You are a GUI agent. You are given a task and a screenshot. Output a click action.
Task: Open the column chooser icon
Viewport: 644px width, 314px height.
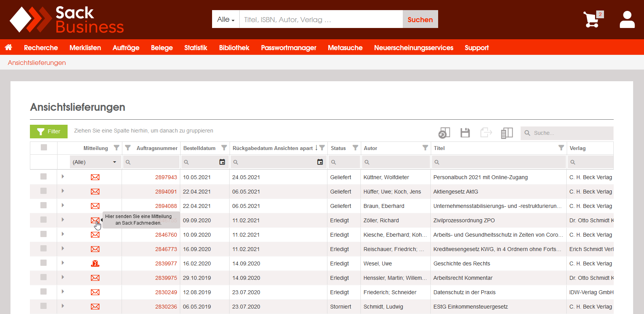[507, 133]
